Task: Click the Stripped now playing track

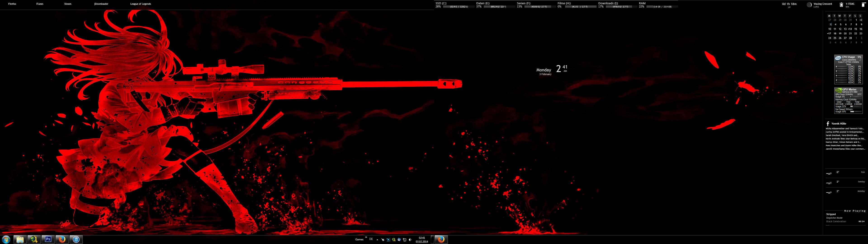Action: point(831,214)
